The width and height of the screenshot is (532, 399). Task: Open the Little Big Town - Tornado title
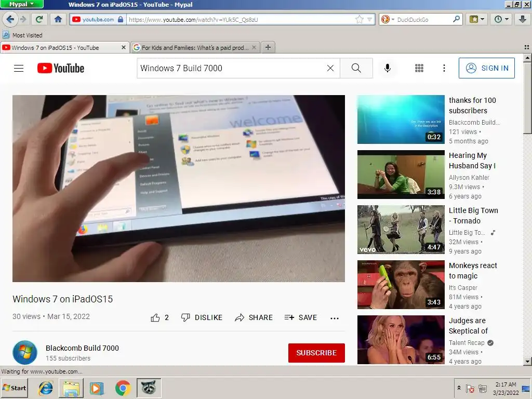tap(473, 216)
